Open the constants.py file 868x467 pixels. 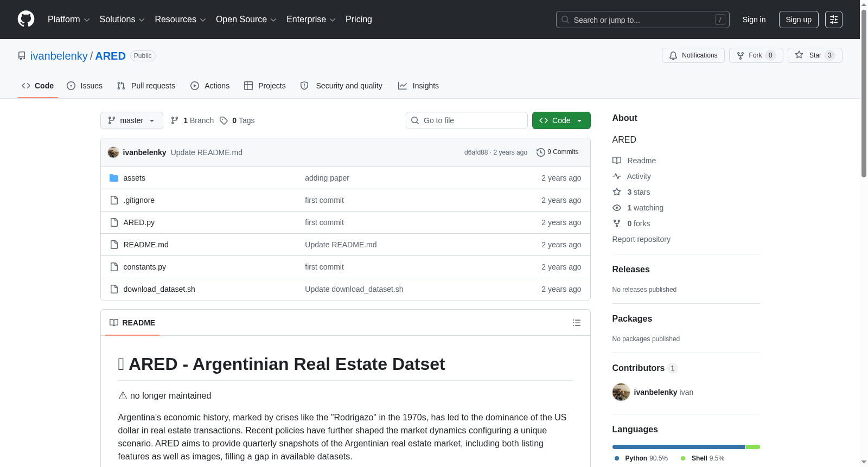(145, 267)
